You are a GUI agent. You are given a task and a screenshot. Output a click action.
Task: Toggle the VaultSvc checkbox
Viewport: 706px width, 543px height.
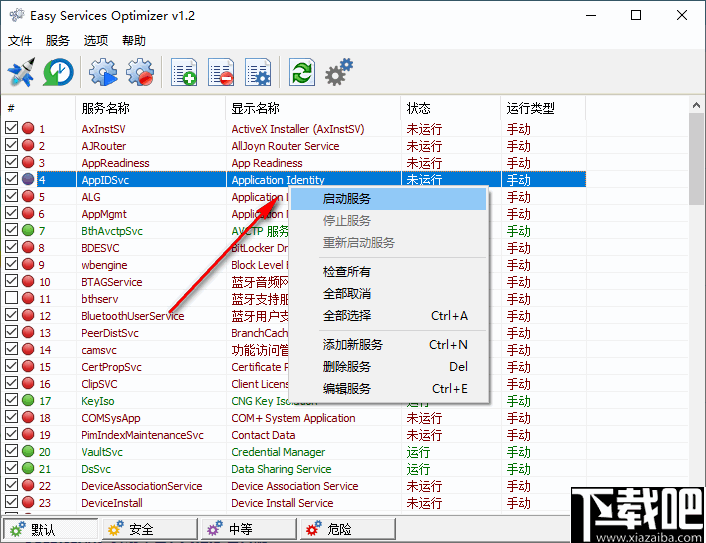[12, 450]
